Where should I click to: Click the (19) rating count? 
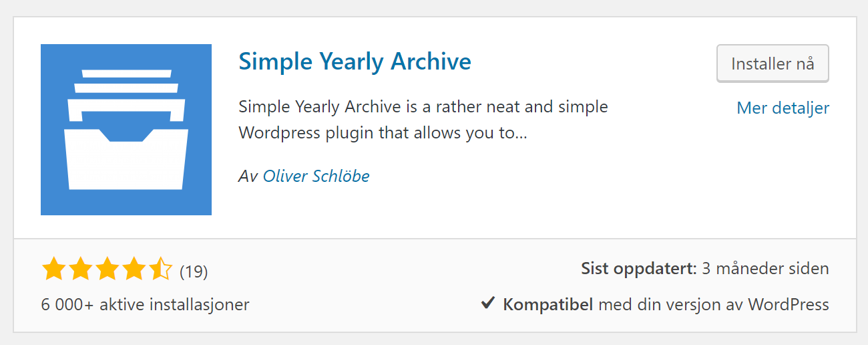coord(194,271)
